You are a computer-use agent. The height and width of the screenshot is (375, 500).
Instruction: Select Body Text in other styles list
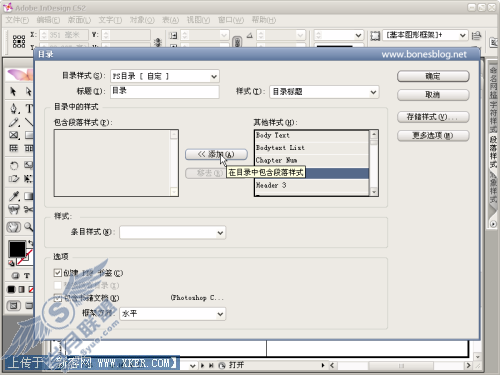[312, 135]
